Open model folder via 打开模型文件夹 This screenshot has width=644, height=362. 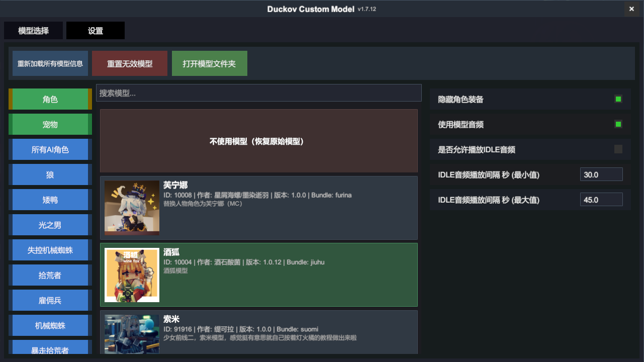(209, 64)
